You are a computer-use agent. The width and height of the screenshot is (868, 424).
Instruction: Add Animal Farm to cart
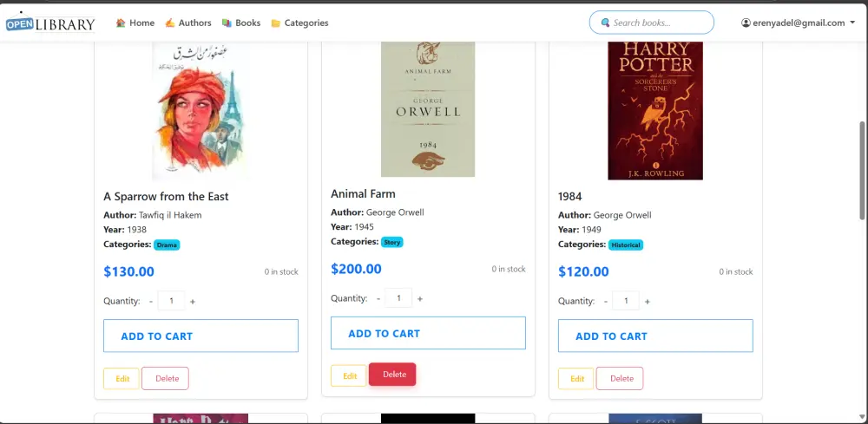pyautogui.click(x=428, y=333)
